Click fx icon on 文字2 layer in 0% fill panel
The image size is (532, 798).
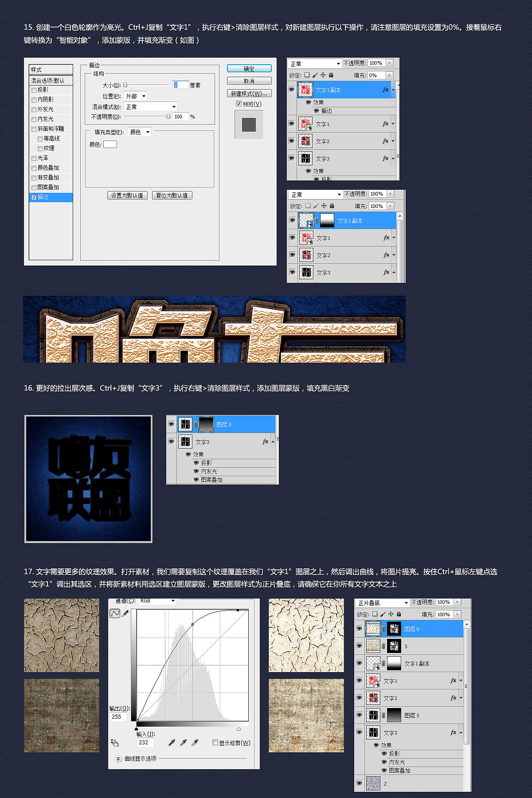(385, 141)
